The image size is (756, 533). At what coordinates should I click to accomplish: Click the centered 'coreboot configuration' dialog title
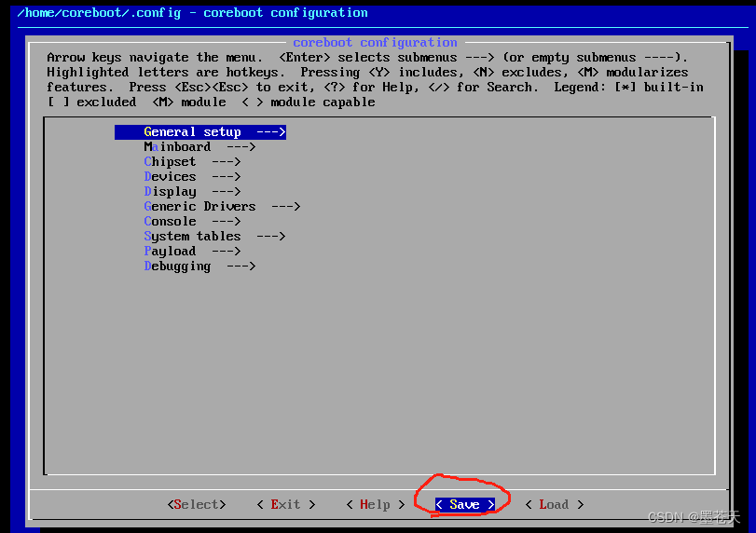(375, 43)
